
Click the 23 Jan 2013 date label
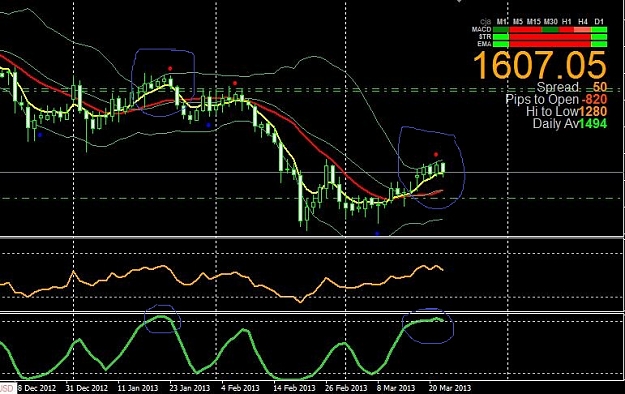[189, 388]
